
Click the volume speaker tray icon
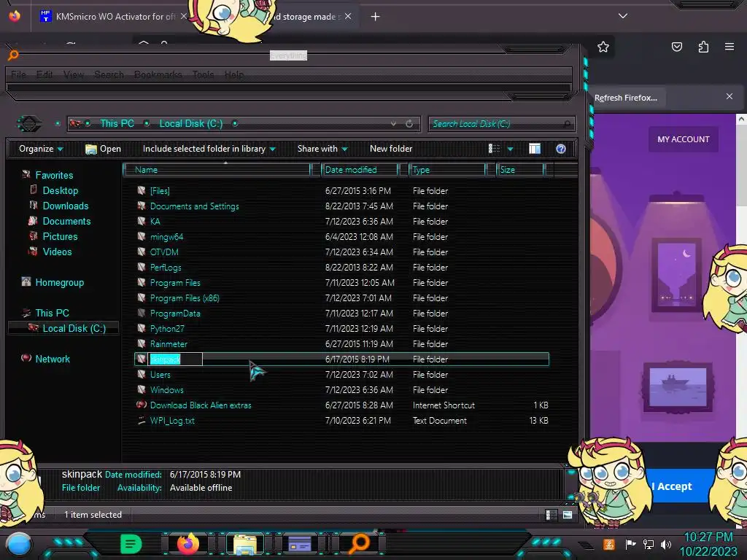click(x=666, y=544)
